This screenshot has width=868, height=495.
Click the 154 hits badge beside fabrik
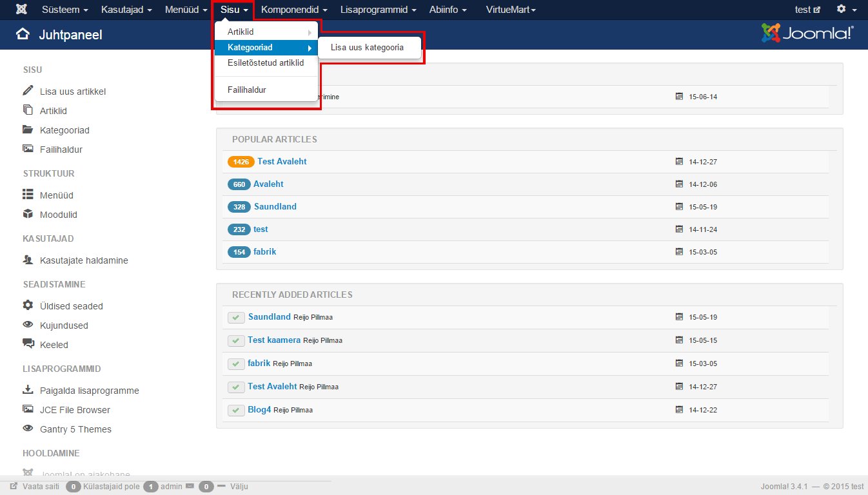click(239, 252)
